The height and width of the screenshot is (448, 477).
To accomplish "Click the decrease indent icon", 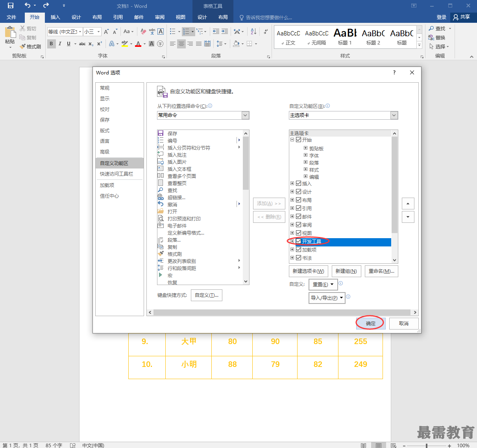I will click(x=216, y=31).
